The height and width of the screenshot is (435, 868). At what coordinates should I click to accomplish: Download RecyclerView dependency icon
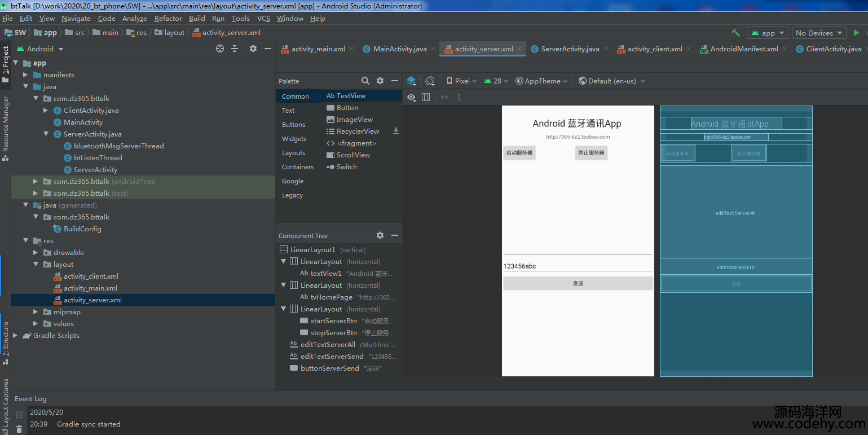pos(396,131)
